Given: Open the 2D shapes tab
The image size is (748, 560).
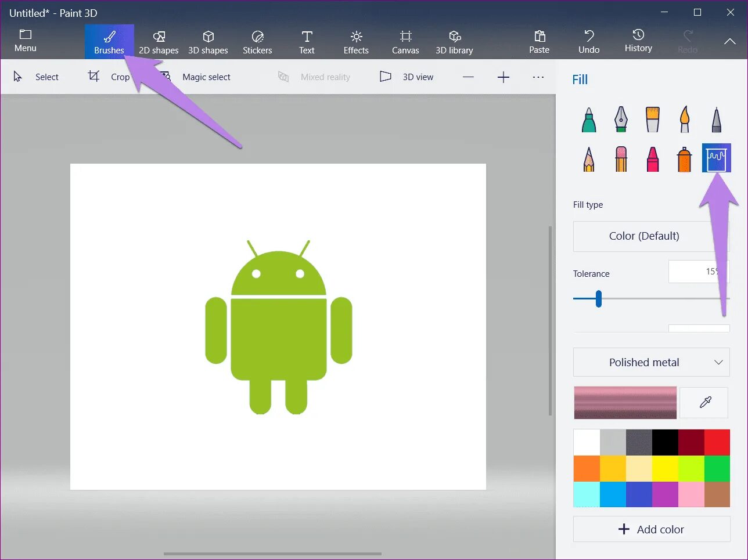Looking at the screenshot, I should 159,42.
